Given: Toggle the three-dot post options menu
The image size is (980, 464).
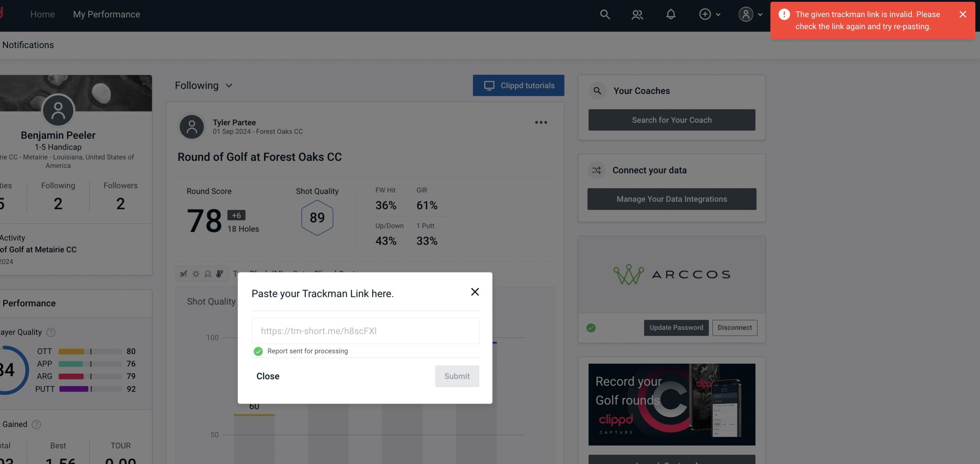Looking at the screenshot, I should (x=541, y=122).
